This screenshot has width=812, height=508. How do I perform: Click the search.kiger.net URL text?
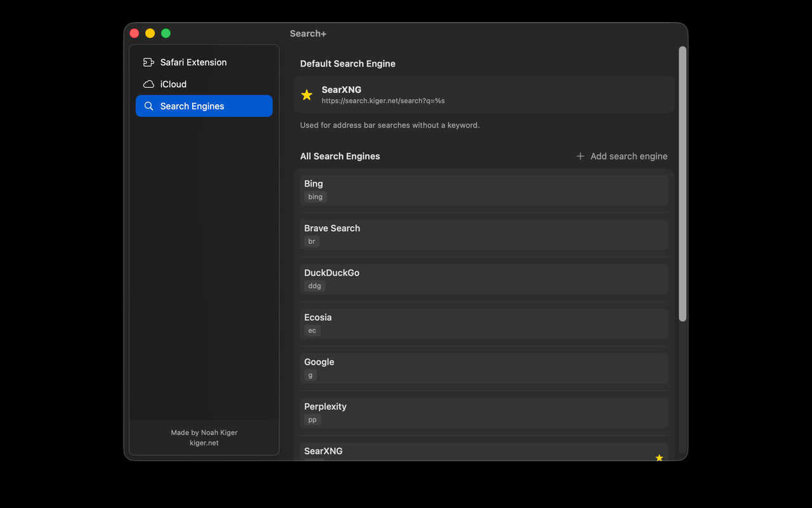pos(383,101)
